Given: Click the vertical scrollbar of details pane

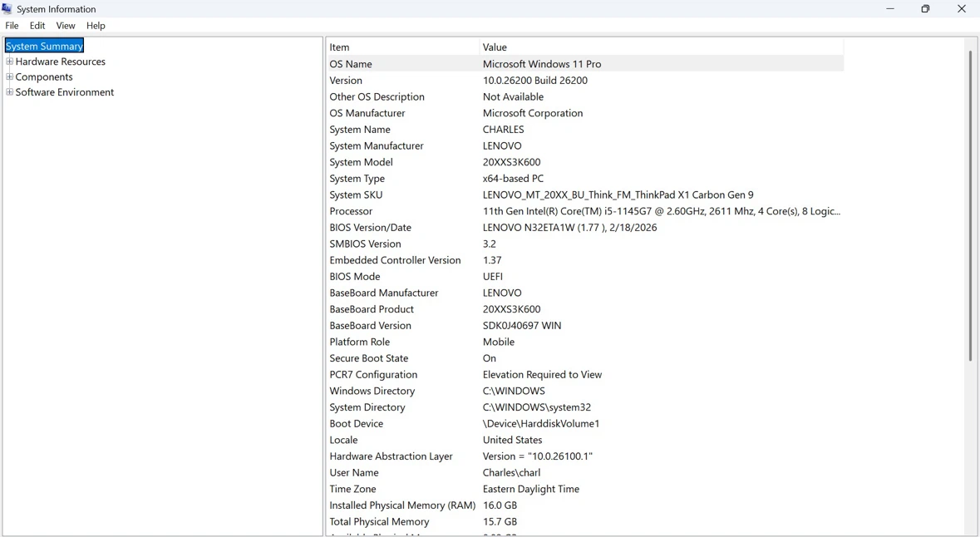Looking at the screenshot, I should point(971,206).
